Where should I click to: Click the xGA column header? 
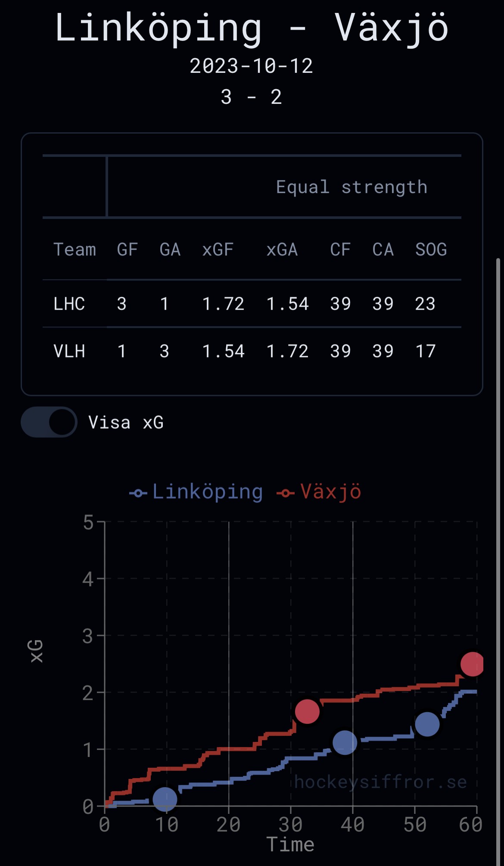[282, 249]
